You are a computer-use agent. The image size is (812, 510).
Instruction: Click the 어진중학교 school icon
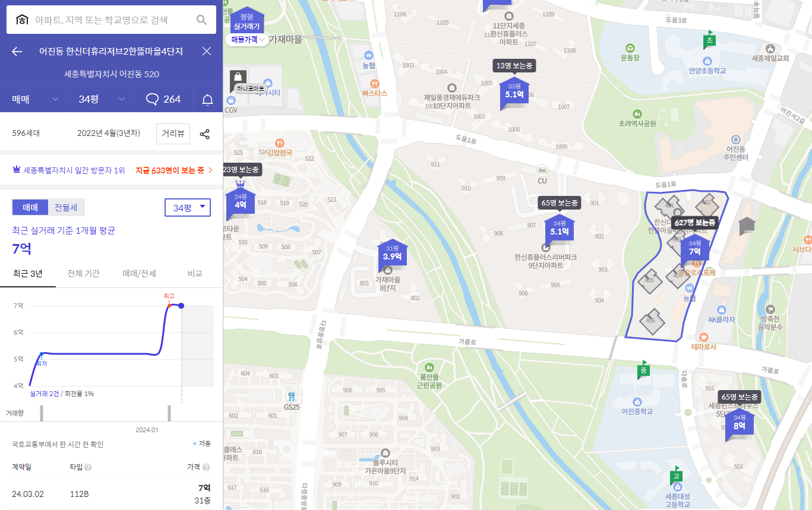(x=637, y=401)
